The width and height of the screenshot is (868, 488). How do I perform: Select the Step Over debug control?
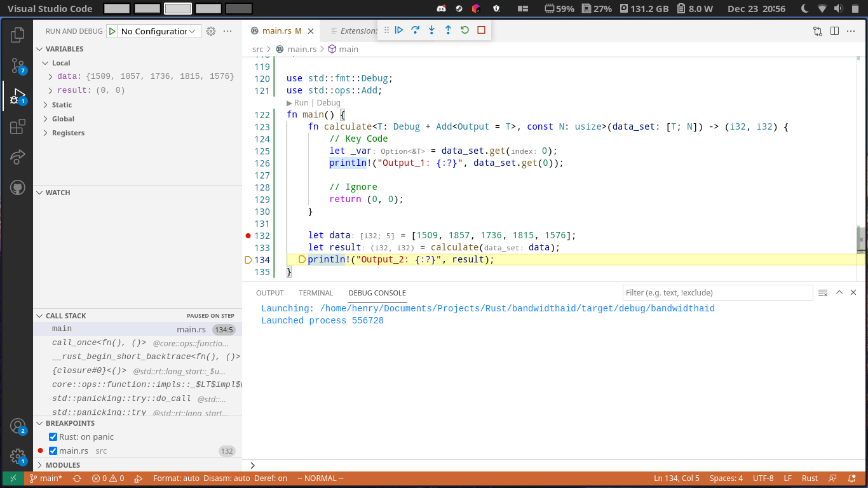416,30
